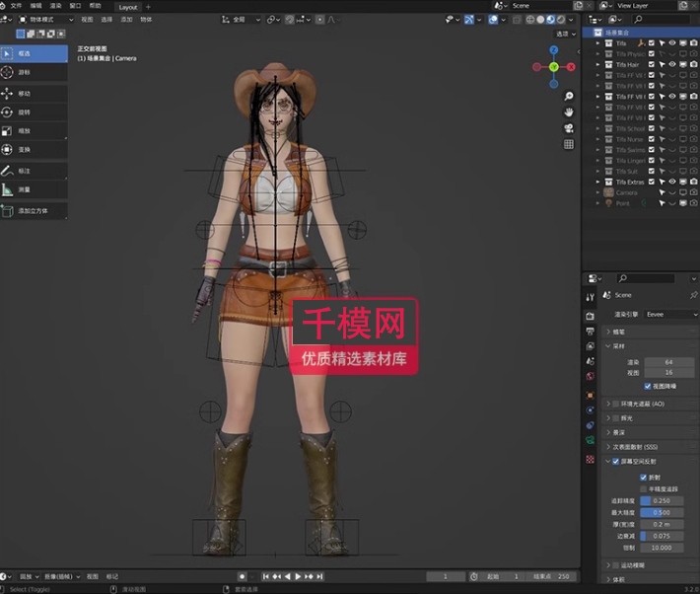The width and height of the screenshot is (700, 594).
Task: Click the outliner search field
Action: [662, 19]
